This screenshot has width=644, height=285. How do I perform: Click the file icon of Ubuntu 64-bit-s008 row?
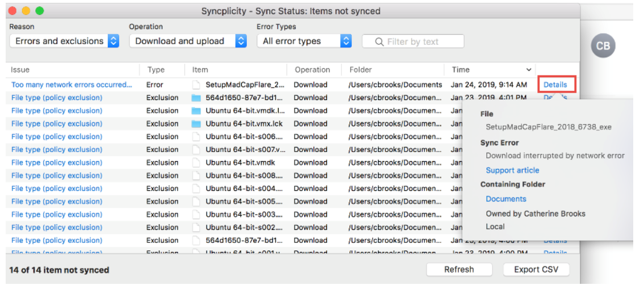[x=196, y=176]
